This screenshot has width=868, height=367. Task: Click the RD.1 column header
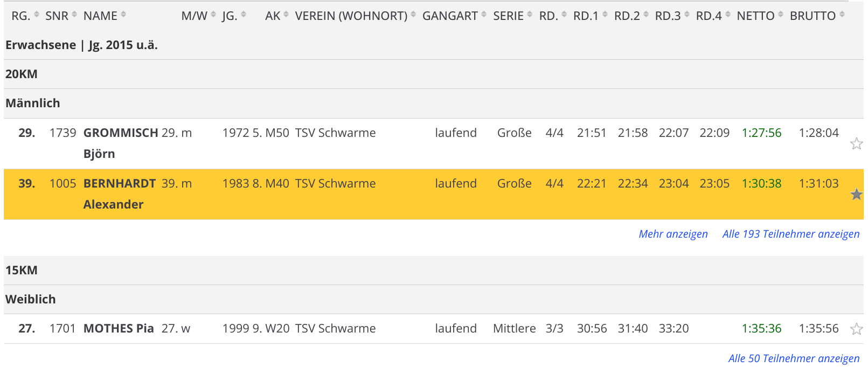586,16
